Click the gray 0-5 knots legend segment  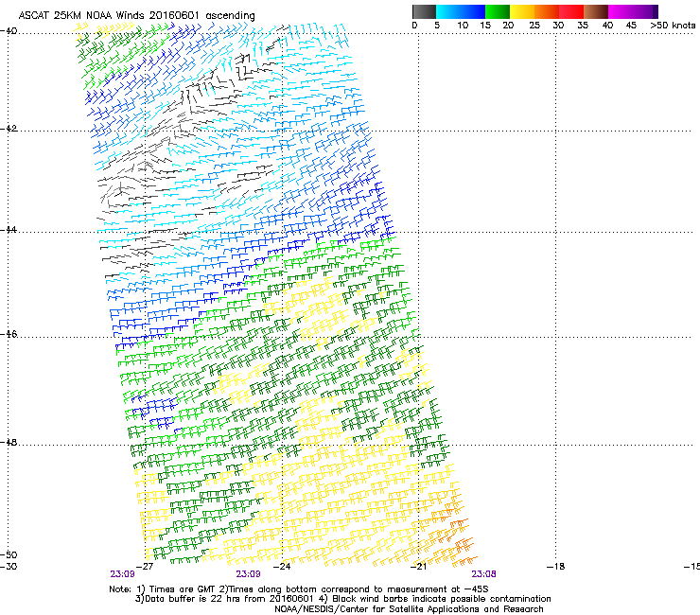[424, 11]
